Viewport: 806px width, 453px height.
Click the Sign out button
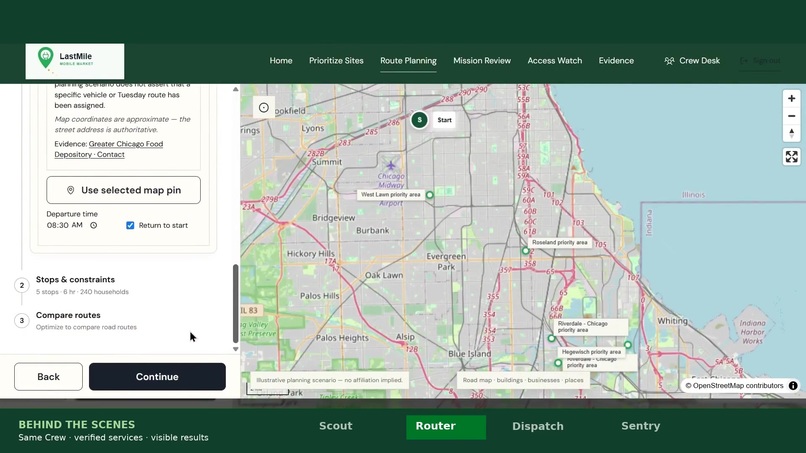point(760,61)
